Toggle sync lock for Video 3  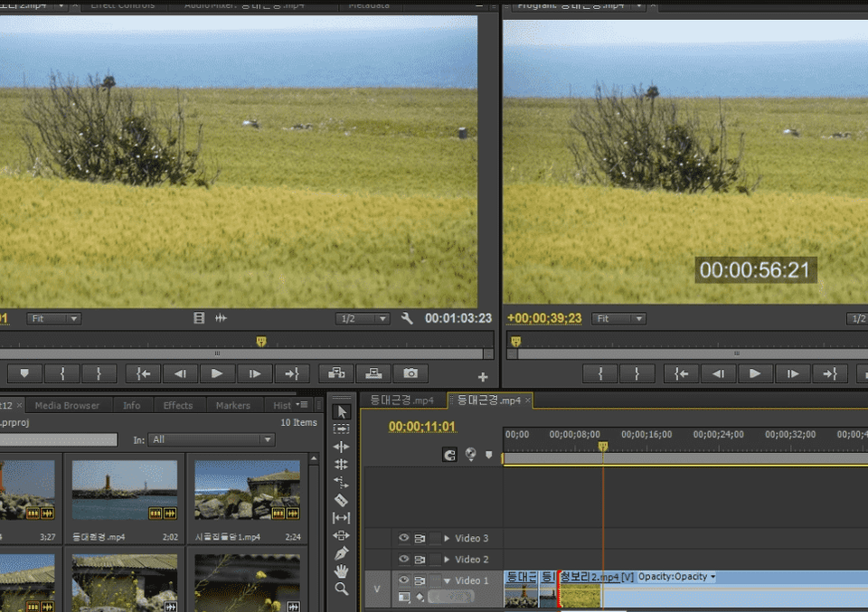[x=420, y=538]
